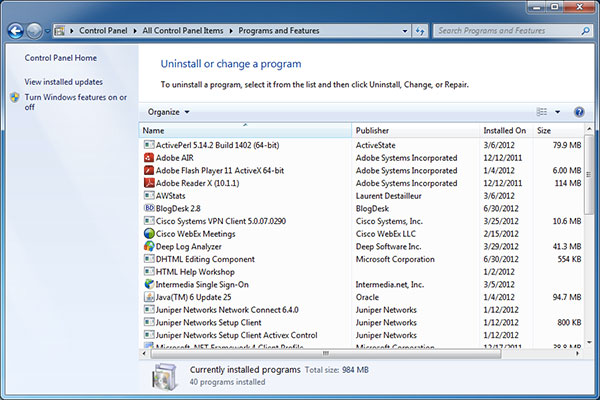This screenshot has width=600, height=400.
Task: Sort programs by Publisher column
Action: click(x=415, y=131)
